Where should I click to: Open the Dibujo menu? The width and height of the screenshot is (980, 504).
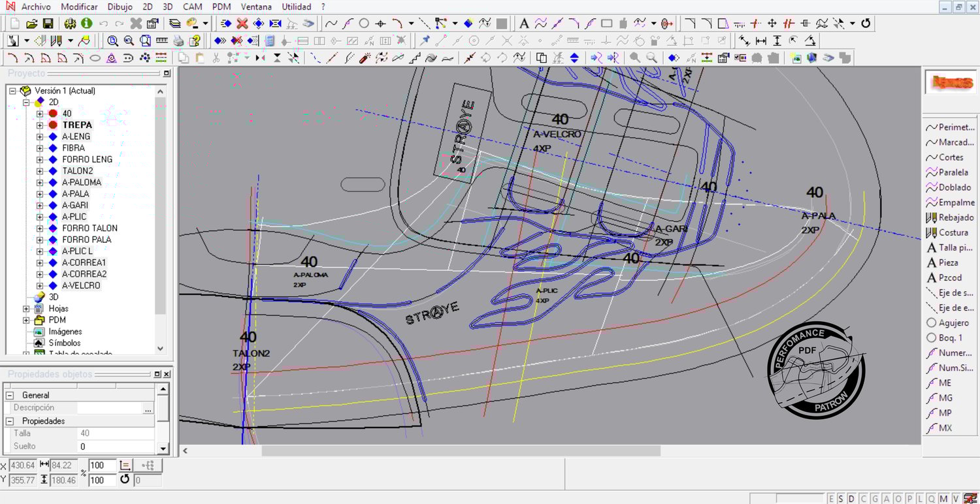point(120,7)
